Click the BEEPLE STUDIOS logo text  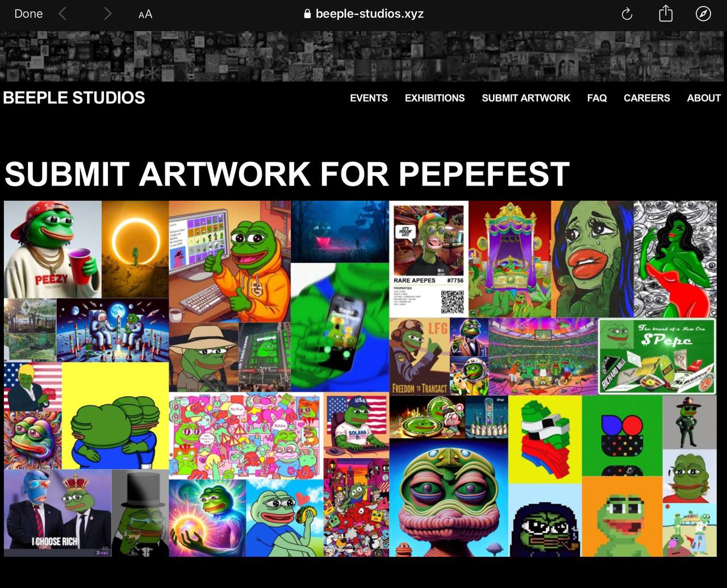(x=74, y=98)
